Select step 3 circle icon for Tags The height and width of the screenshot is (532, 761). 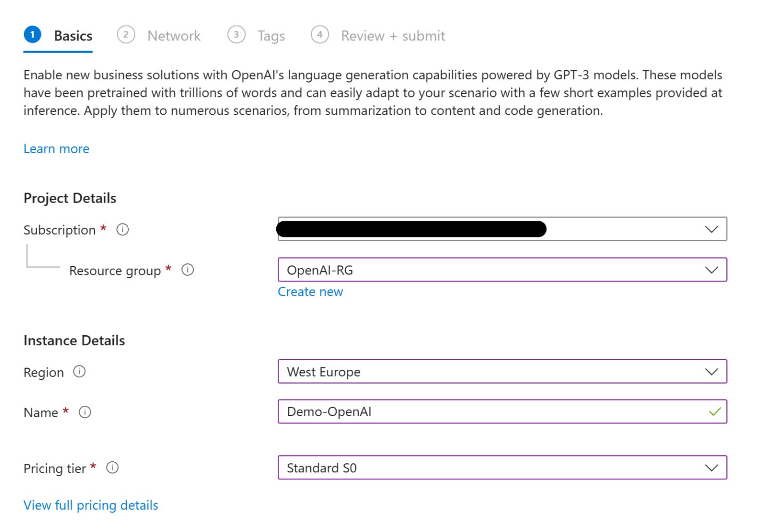(236, 35)
